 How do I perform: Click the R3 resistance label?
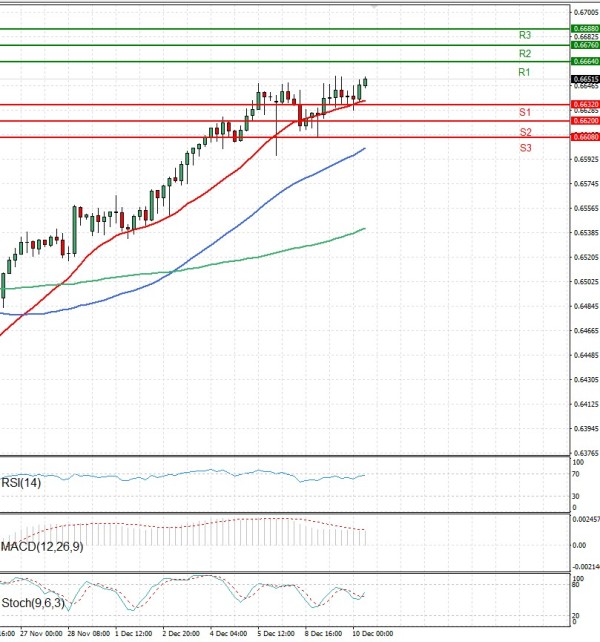click(524, 35)
